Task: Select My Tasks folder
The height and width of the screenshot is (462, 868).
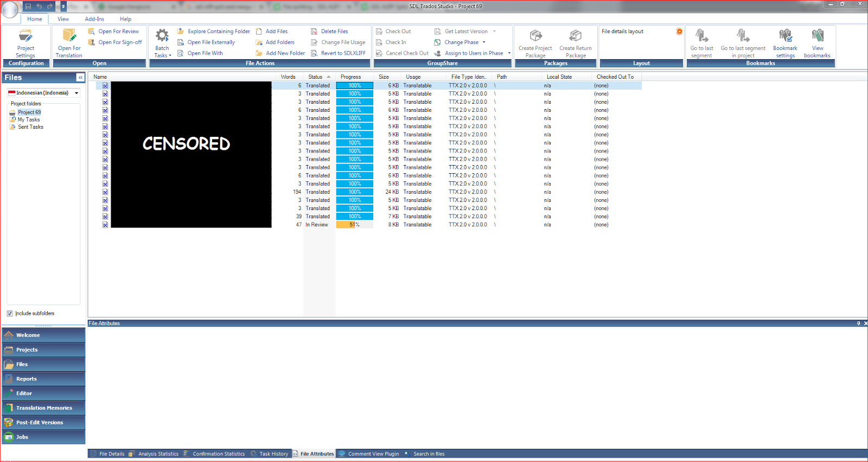Action: (29, 119)
